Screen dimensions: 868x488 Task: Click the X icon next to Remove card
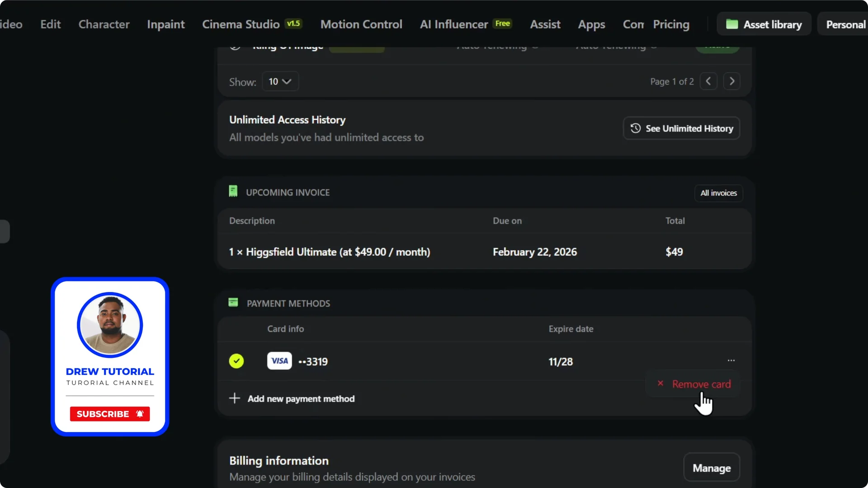point(660,384)
